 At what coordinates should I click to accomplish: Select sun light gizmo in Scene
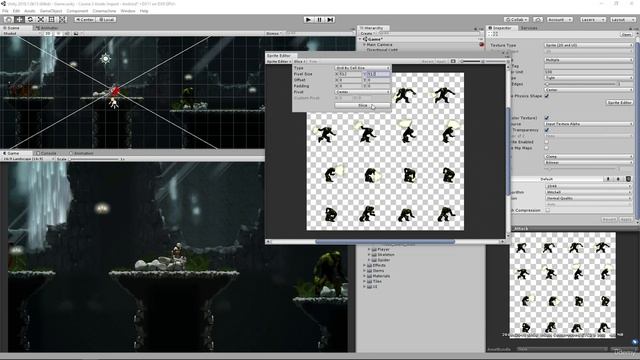click(105, 59)
